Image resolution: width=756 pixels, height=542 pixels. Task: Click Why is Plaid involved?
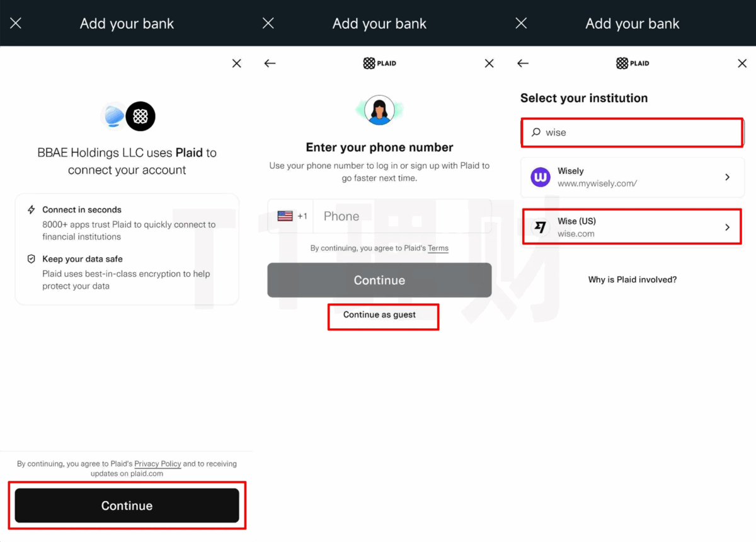coord(633,279)
